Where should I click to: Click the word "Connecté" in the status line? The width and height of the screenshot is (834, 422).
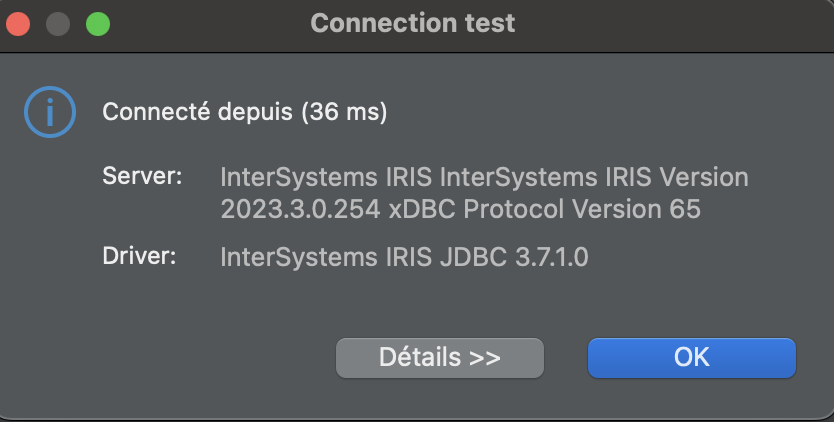[x=155, y=111]
